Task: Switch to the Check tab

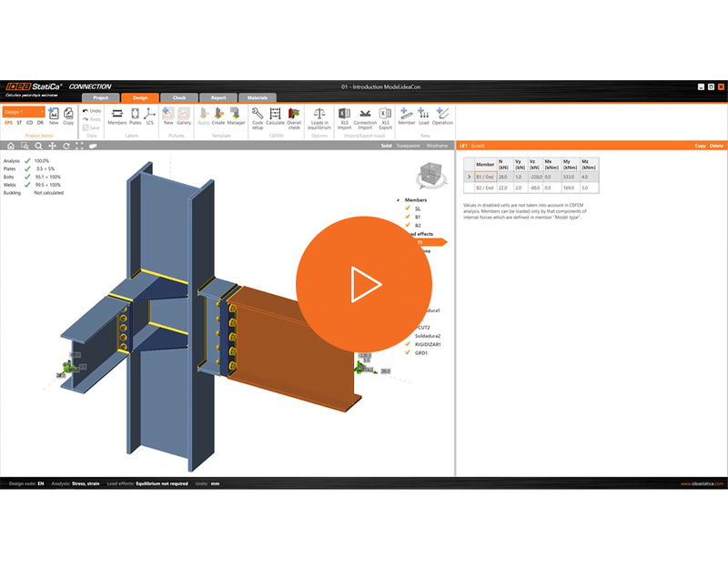Action: pos(179,97)
